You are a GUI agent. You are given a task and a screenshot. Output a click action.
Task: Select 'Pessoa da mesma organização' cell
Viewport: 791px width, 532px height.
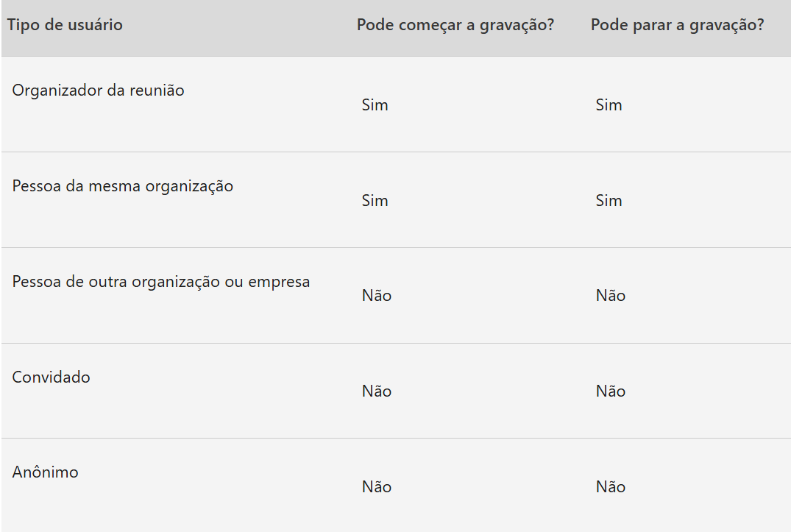[x=123, y=186]
